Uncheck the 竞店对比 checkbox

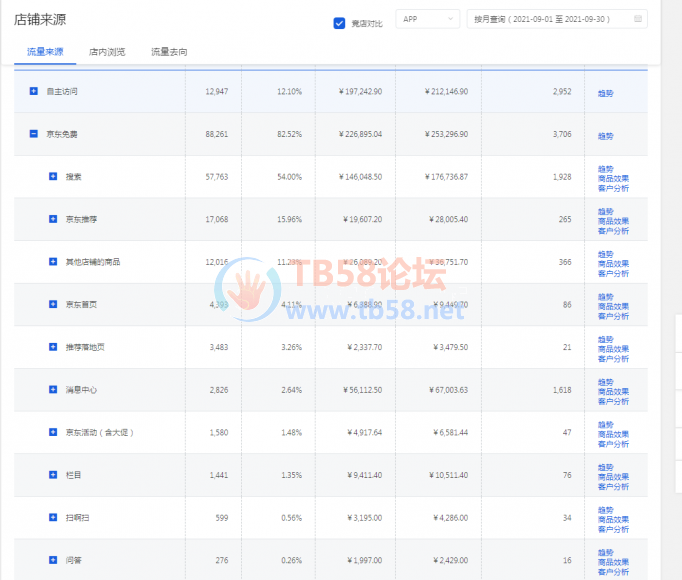coord(339,23)
